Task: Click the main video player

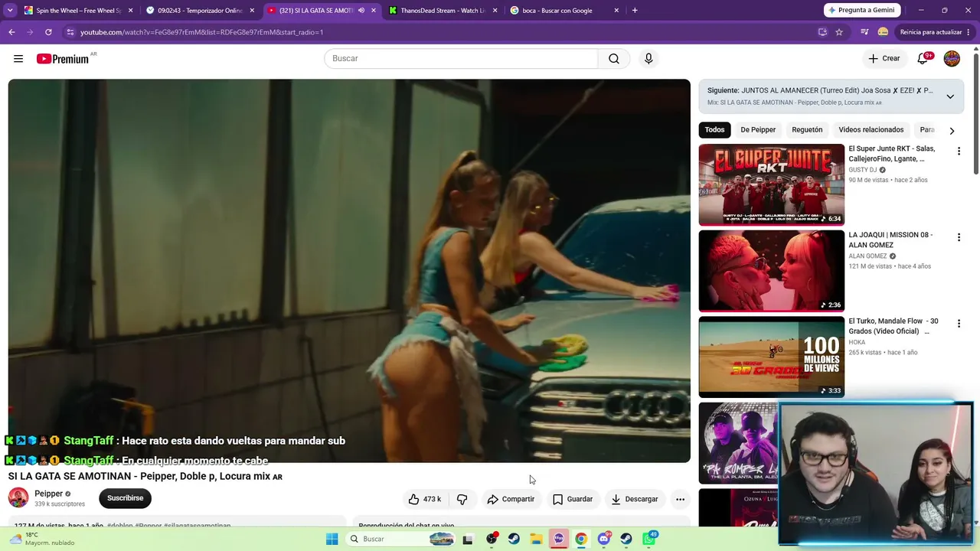Action: (349, 271)
